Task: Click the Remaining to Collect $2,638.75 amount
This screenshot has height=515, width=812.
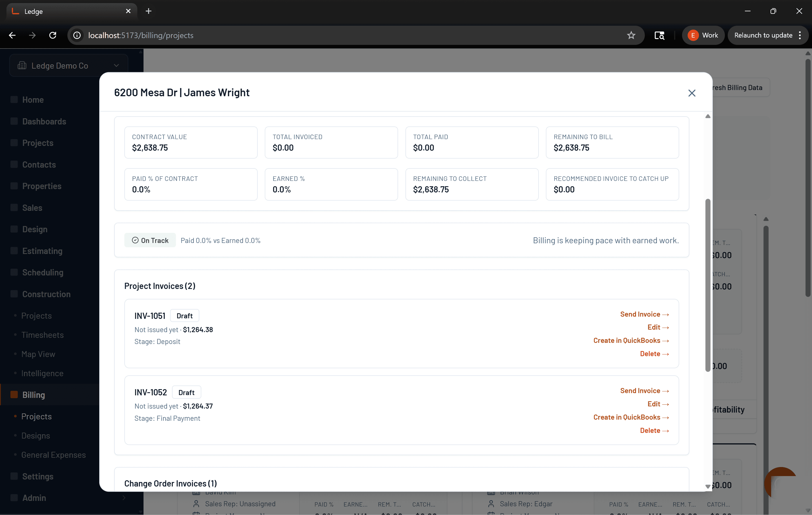Action: point(431,189)
